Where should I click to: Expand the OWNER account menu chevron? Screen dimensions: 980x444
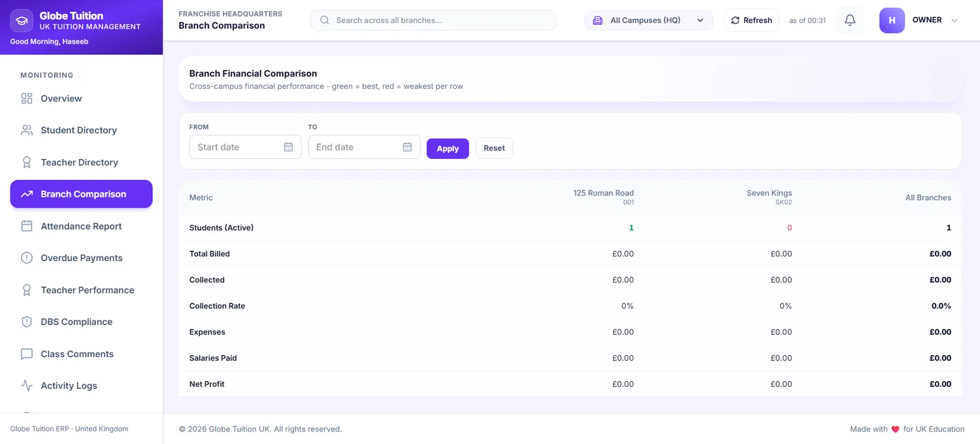[955, 20]
